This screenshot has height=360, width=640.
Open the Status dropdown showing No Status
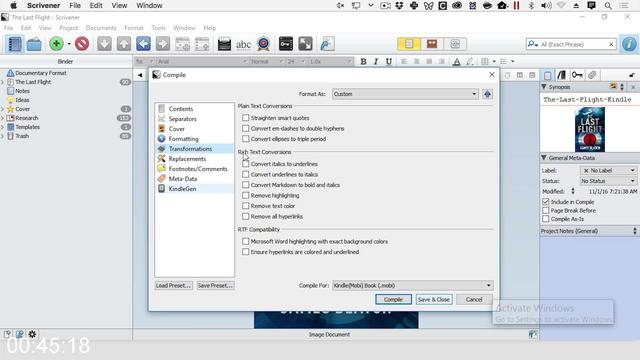(x=608, y=181)
